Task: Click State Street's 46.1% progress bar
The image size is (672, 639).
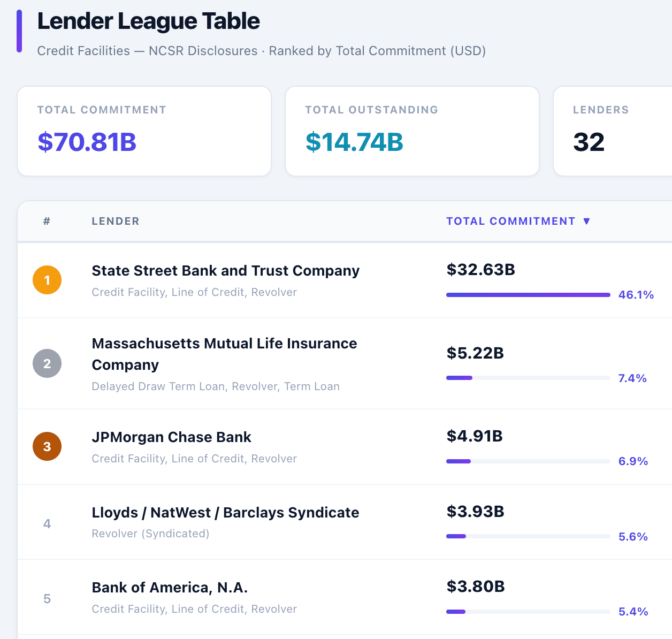Action: [528, 294]
